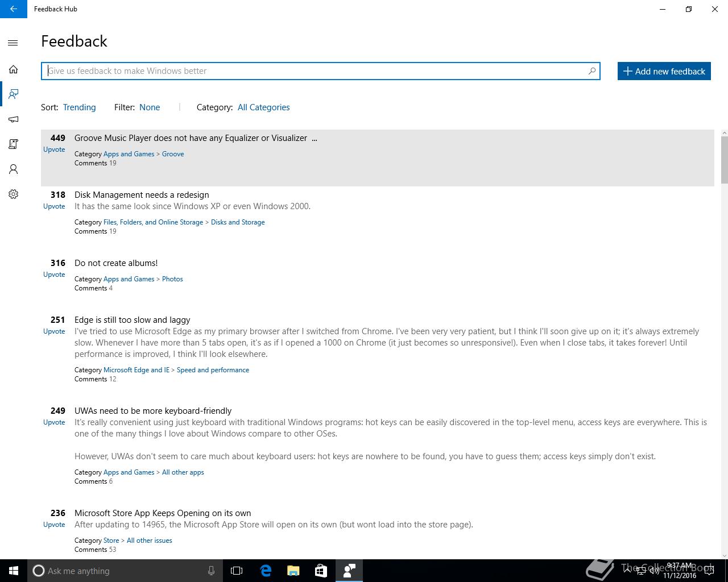Go back with the top-left arrow
This screenshot has width=728, height=582.
pyautogui.click(x=13, y=9)
